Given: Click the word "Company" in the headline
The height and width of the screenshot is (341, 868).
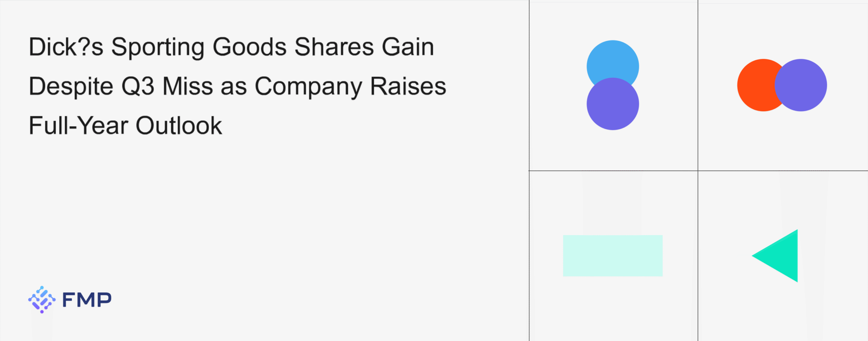Looking at the screenshot, I should pyautogui.click(x=308, y=86).
